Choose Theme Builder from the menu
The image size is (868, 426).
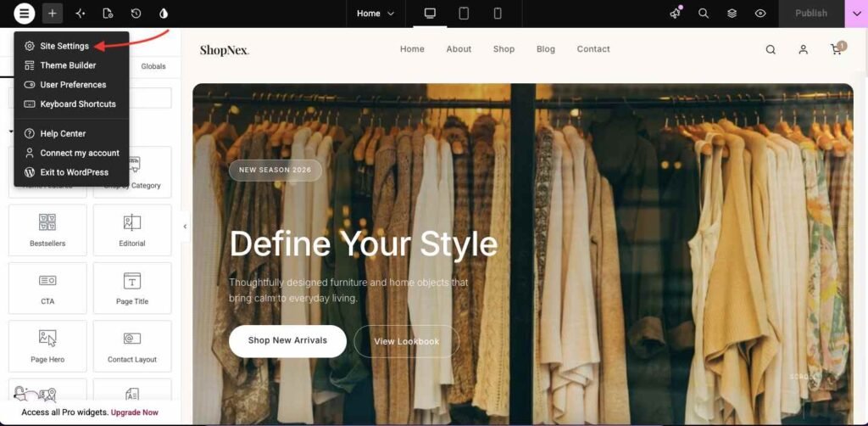point(71,65)
